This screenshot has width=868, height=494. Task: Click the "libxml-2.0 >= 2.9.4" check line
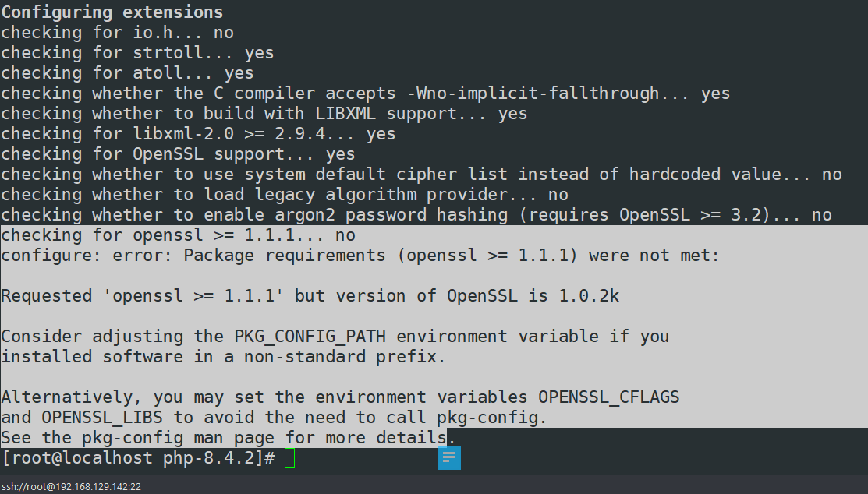click(198, 134)
